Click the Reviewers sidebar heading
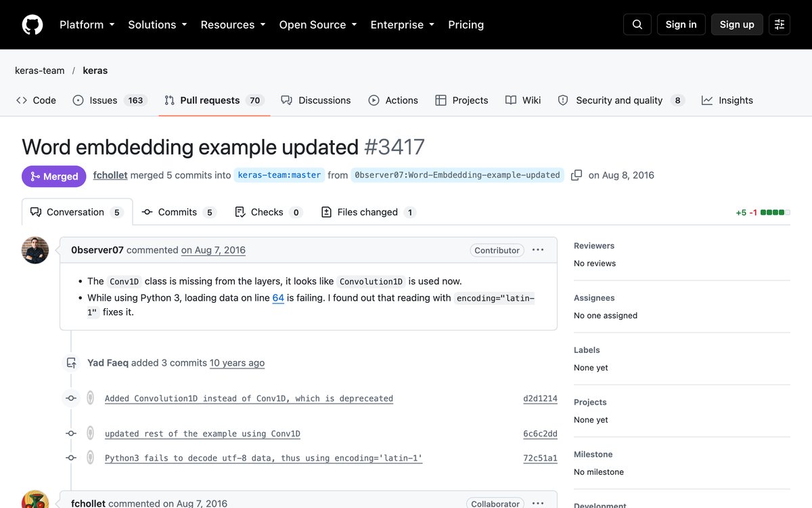812x508 pixels. click(x=594, y=246)
